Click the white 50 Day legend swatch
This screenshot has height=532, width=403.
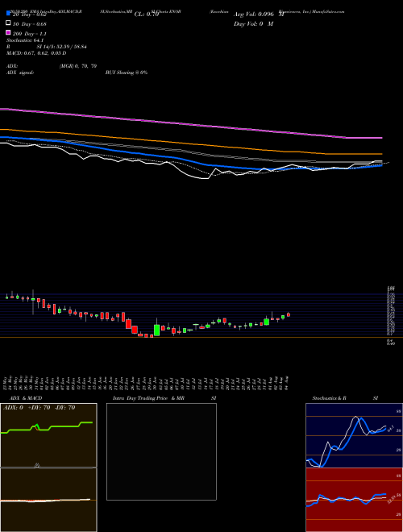tap(8, 23)
